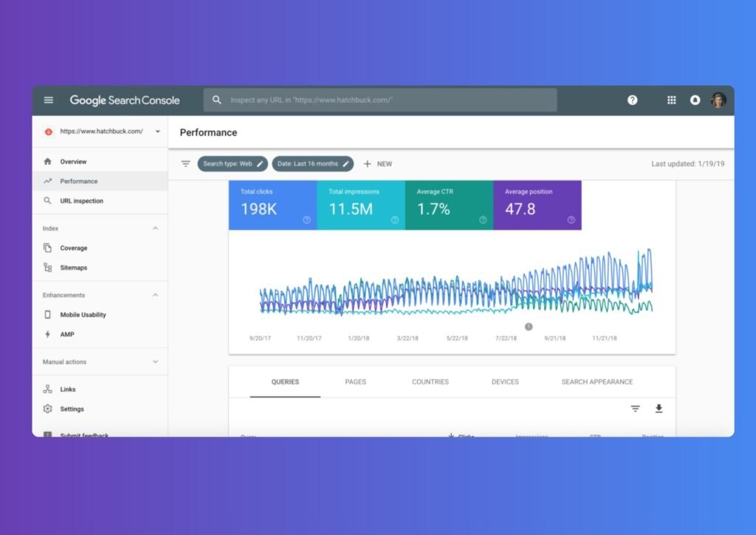Download the queries table data
This screenshot has width=756, height=535.
click(x=659, y=409)
